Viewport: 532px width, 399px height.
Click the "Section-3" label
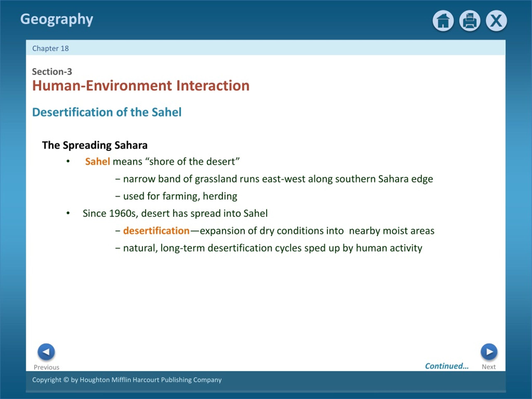(x=52, y=72)
